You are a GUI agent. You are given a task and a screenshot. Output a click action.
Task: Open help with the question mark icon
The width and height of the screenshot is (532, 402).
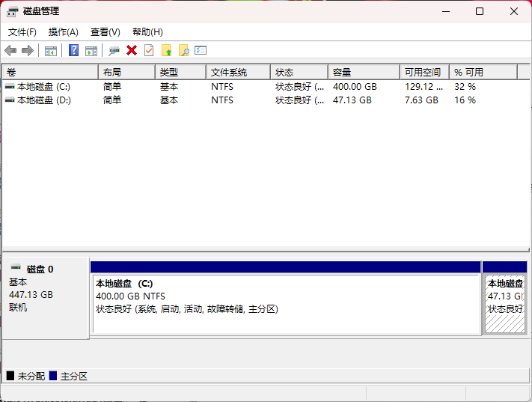click(x=74, y=50)
